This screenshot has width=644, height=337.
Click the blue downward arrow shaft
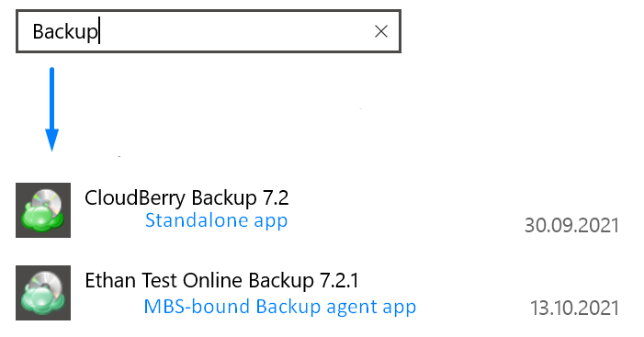(x=51, y=98)
